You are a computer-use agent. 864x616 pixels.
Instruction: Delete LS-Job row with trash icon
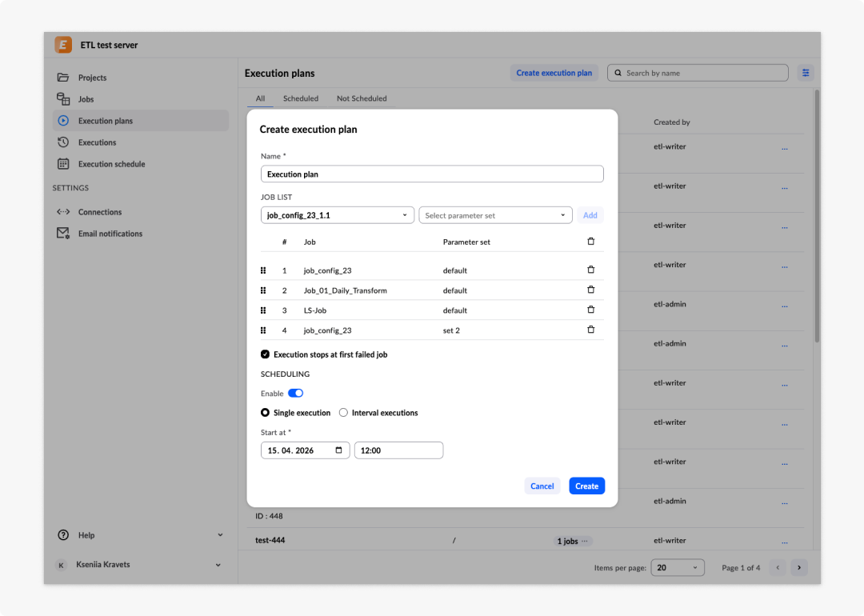point(590,310)
